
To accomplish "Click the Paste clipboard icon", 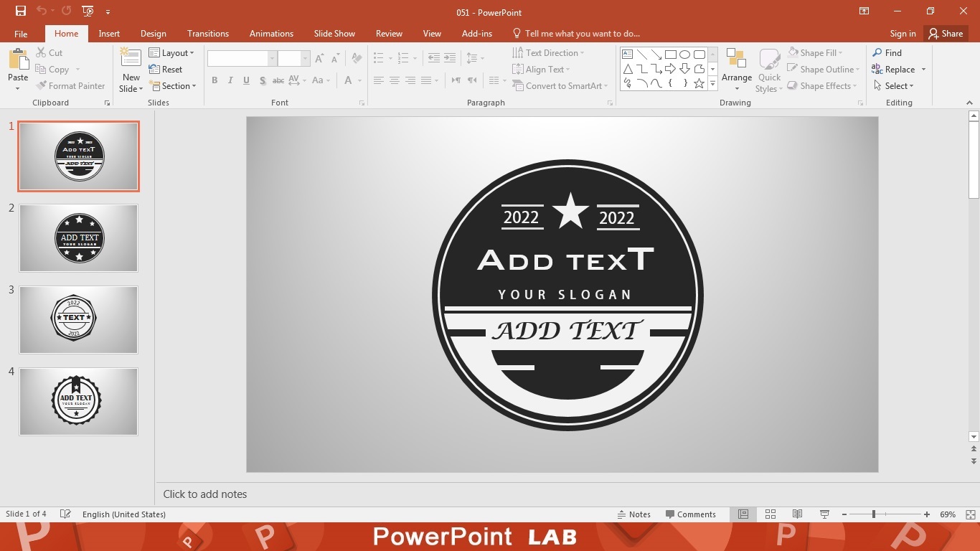I will pos(18,60).
